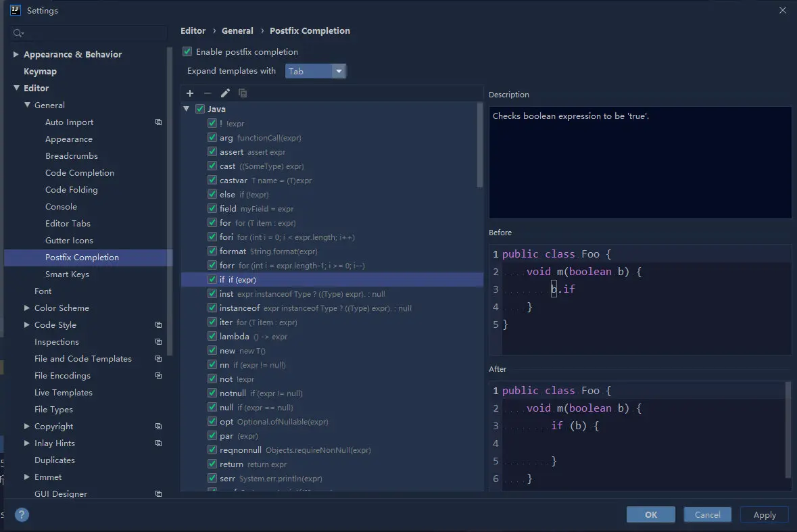Close the Settings dialog
The width and height of the screenshot is (797, 532).
point(782,10)
